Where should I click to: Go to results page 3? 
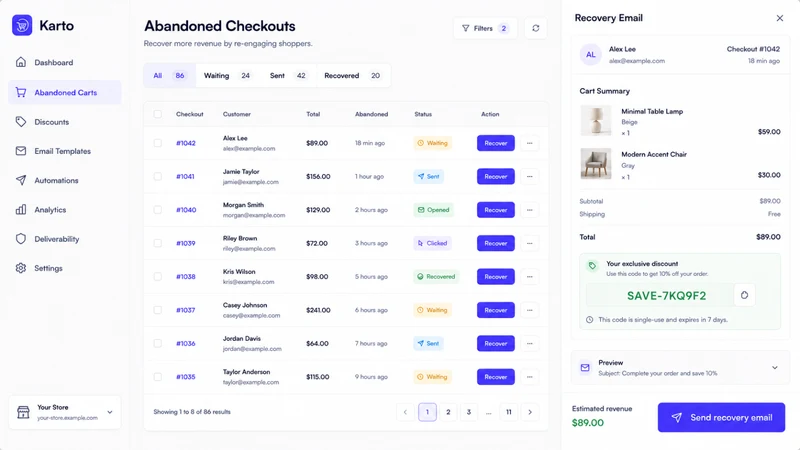point(468,412)
